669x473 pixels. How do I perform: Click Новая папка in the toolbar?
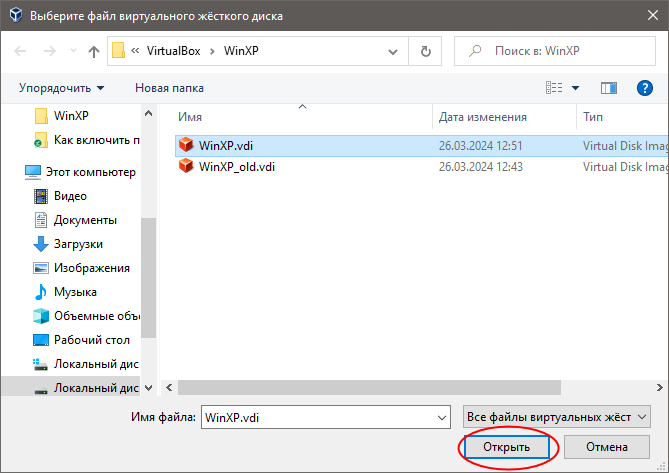point(169,88)
